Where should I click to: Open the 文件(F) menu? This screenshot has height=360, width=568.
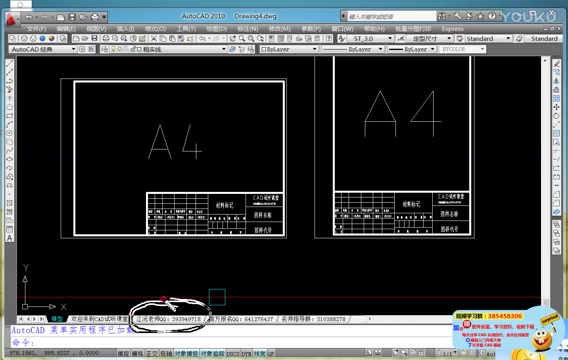click(x=36, y=29)
